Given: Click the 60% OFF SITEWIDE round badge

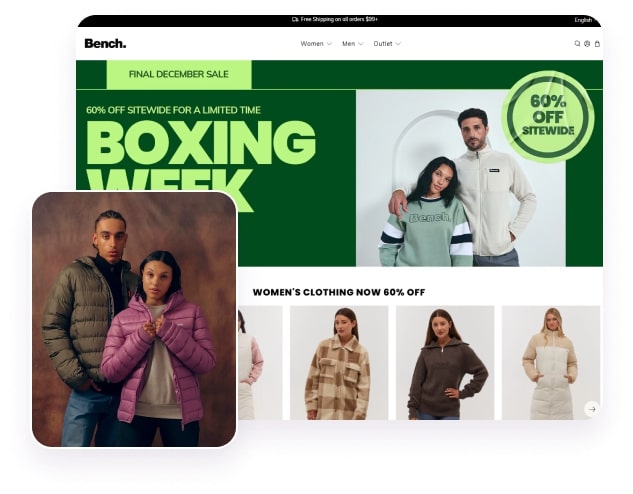Looking at the screenshot, I should tap(548, 117).
